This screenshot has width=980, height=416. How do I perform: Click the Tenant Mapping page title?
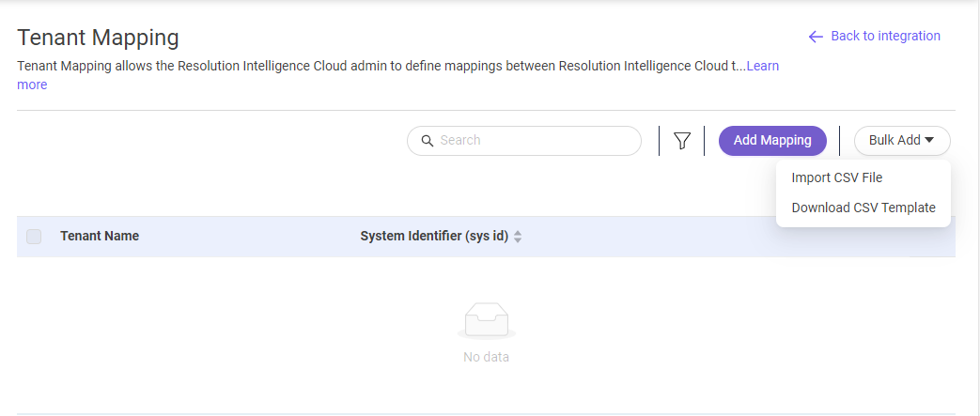(98, 38)
